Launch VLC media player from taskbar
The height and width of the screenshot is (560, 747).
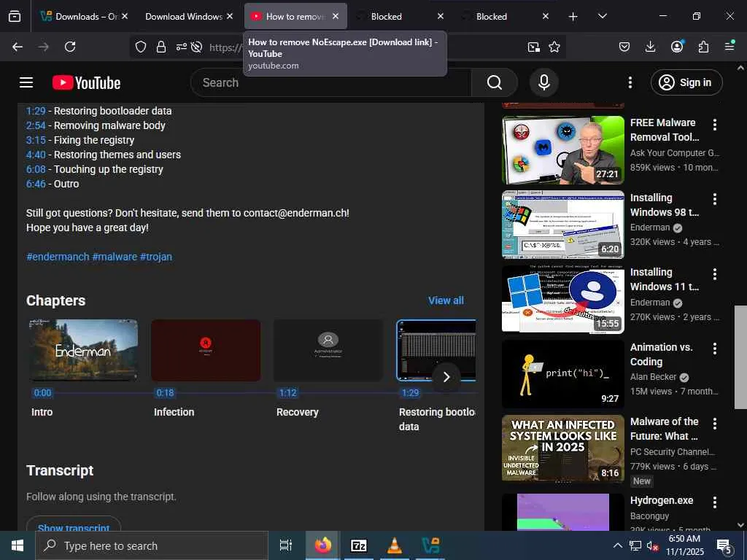point(394,545)
